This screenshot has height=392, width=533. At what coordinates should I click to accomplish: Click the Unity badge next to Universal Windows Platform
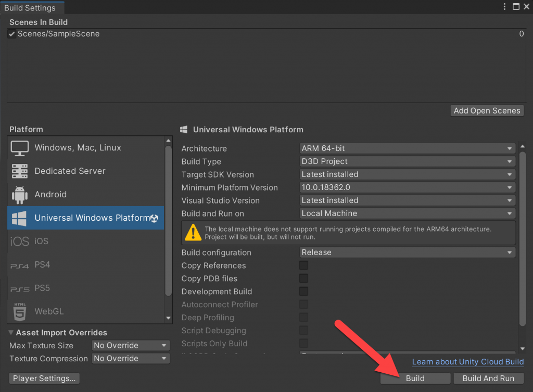(x=154, y=218)
